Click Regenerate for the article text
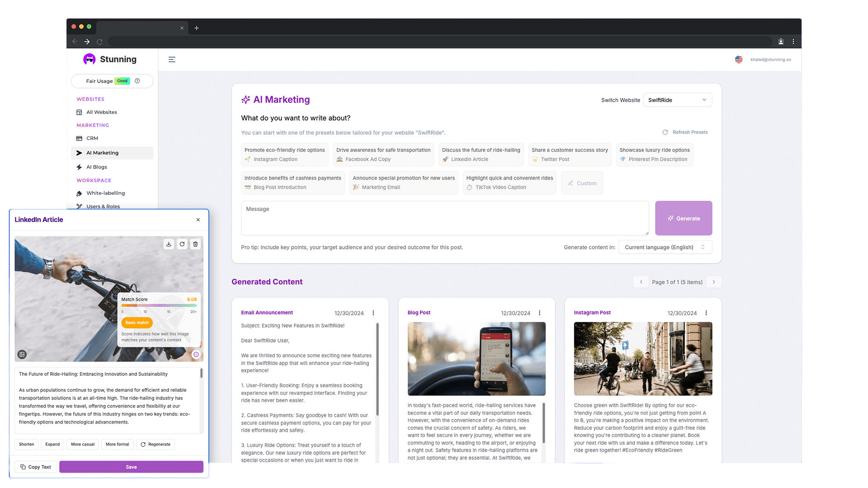The image size is (868, 488). tap(156, 445)
